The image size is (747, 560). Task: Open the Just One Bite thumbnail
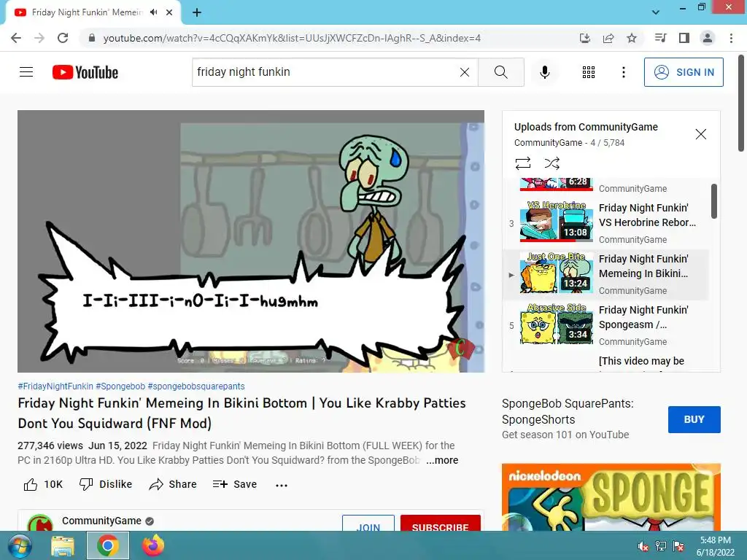pyautogui.click(x=557, y=273)
